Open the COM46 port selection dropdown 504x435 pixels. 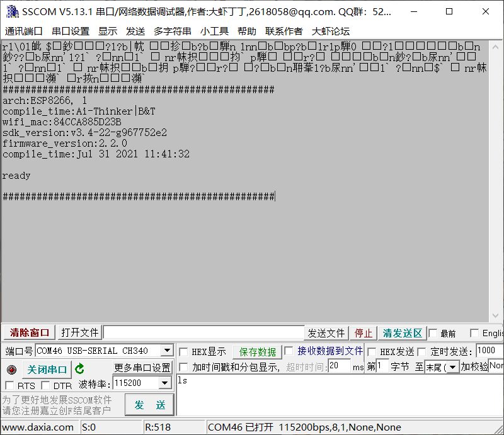(166, 351)
